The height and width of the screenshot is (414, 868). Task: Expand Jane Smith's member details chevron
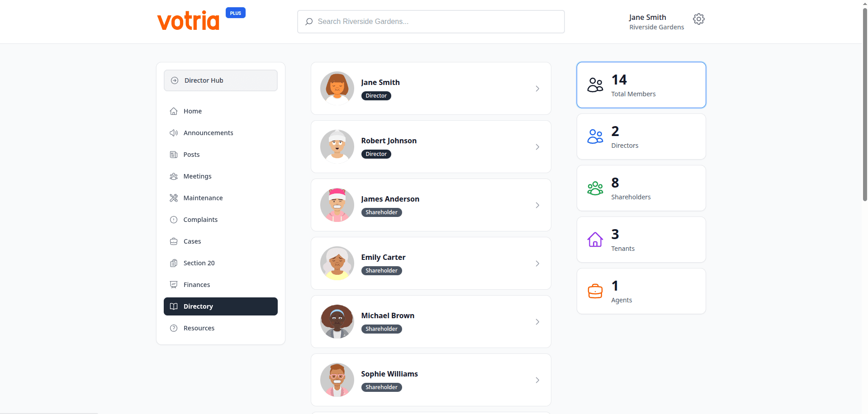(537, 89)
